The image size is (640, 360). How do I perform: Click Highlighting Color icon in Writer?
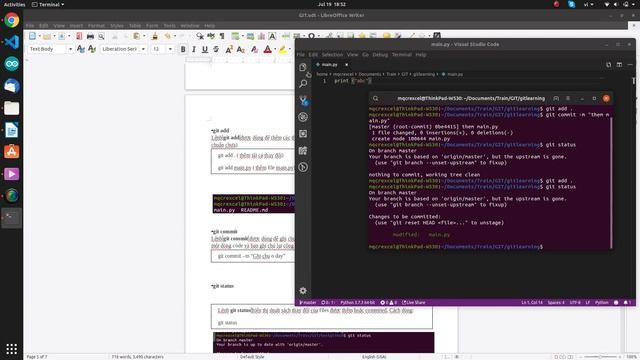point(282,49)
